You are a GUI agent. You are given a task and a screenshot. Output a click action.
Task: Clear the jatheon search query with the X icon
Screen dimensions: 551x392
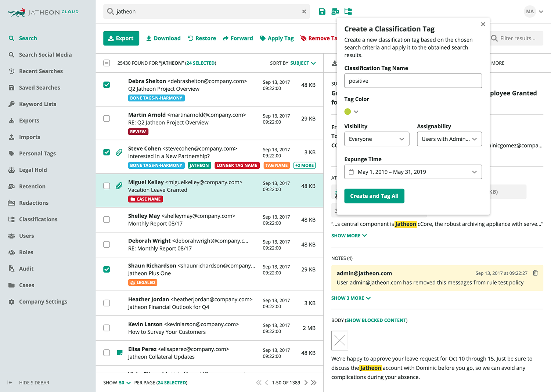304,11
